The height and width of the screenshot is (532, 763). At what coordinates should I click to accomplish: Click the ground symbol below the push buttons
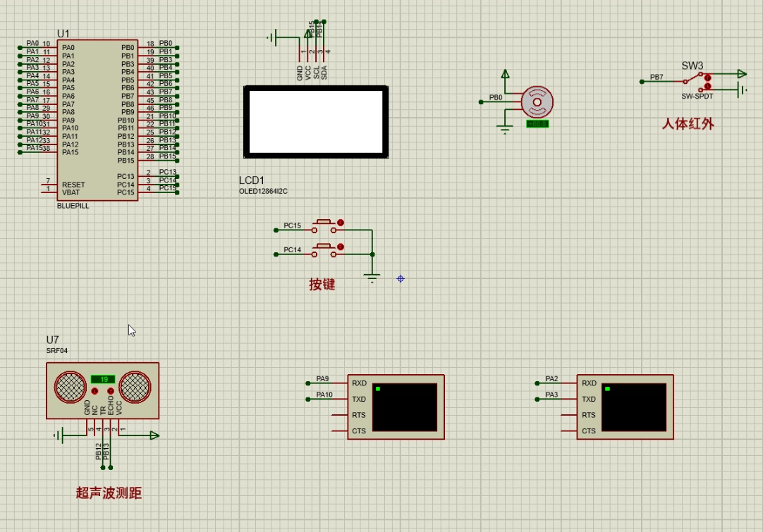(x=372, y=277)
